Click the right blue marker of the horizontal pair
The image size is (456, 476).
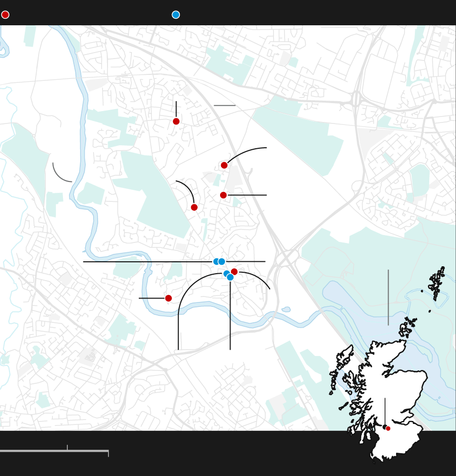222,261
